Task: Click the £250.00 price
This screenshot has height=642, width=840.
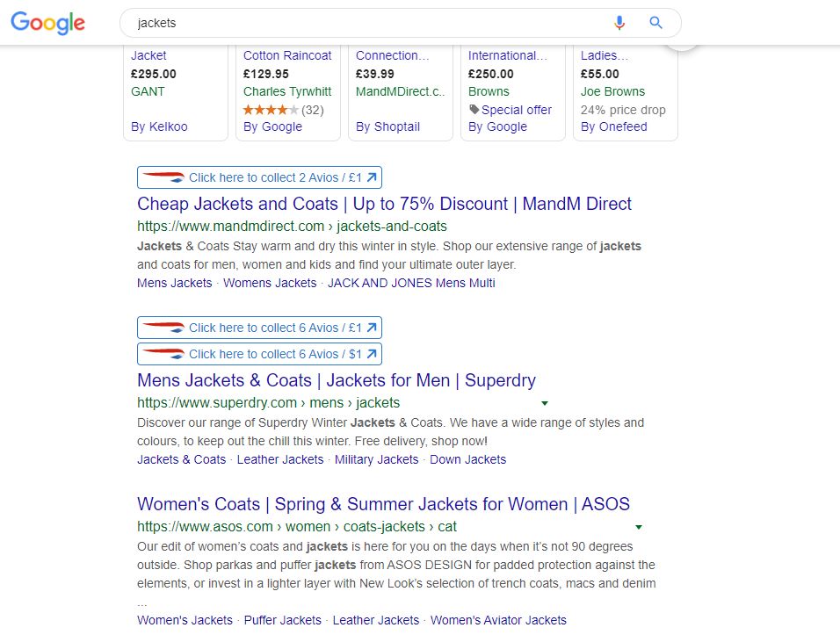Action: (x=490, y=74)
